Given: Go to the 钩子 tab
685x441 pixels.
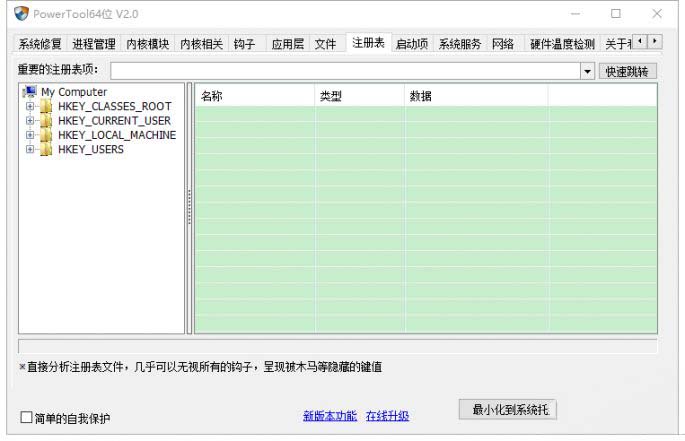Looking at the screenshot, I should coord(245,44).
